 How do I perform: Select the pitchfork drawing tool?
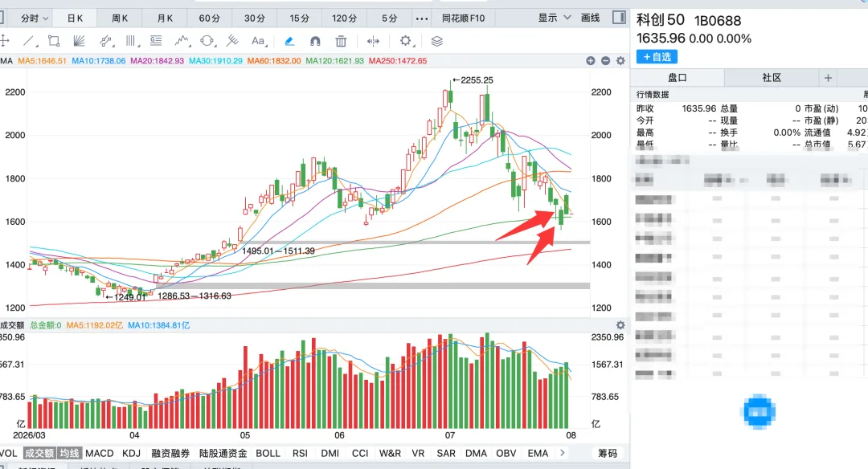click(232, 41)
